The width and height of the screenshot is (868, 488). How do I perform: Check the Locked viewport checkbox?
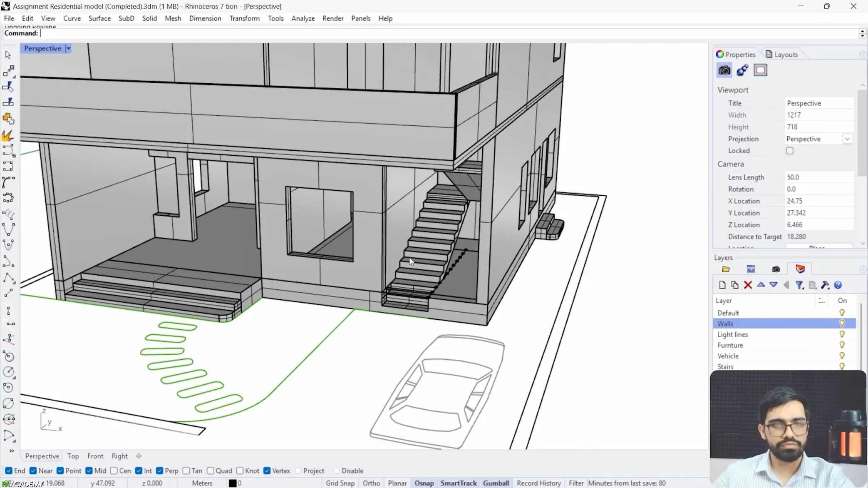point(789,151)
